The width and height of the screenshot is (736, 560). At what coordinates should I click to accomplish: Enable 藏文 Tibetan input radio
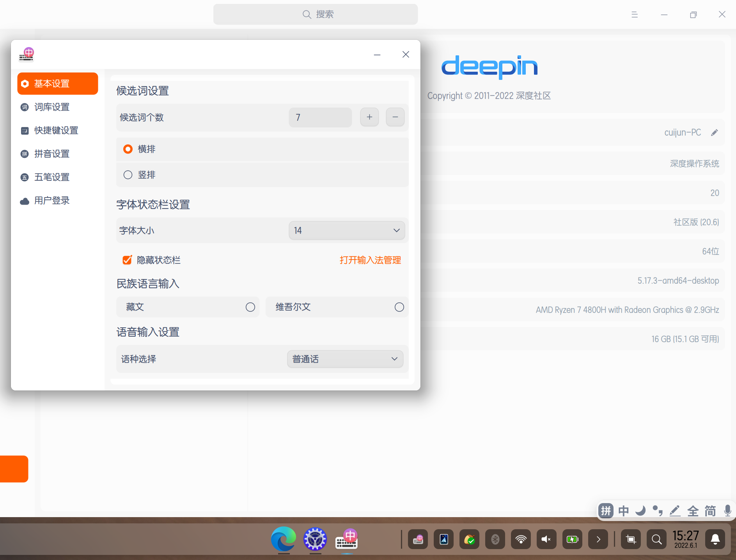[x=250, y=307]
